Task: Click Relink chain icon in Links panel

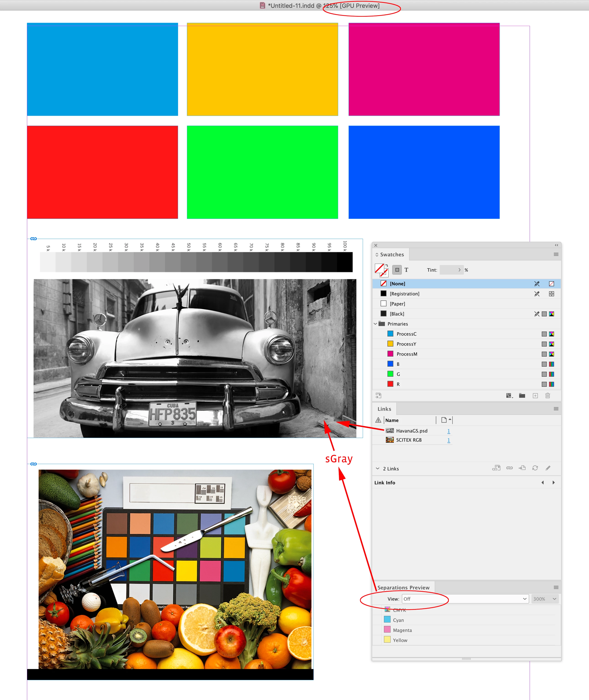Action: click(509, 468)
